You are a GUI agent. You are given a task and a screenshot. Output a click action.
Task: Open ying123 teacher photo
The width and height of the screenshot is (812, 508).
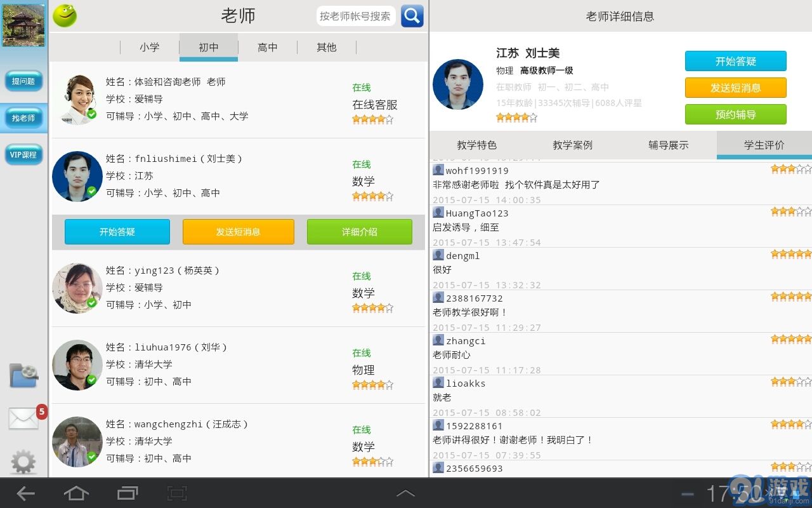(77, 288)
